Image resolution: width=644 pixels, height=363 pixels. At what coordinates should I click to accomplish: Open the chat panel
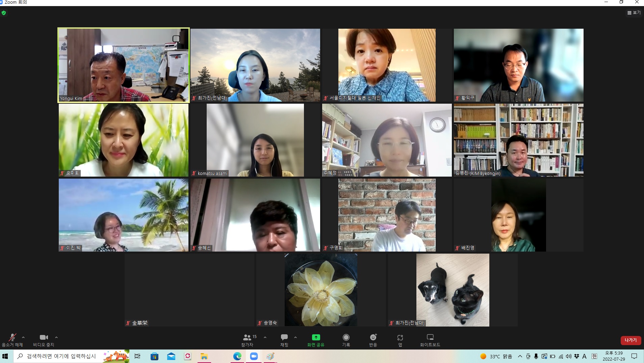tap(284, 340)
